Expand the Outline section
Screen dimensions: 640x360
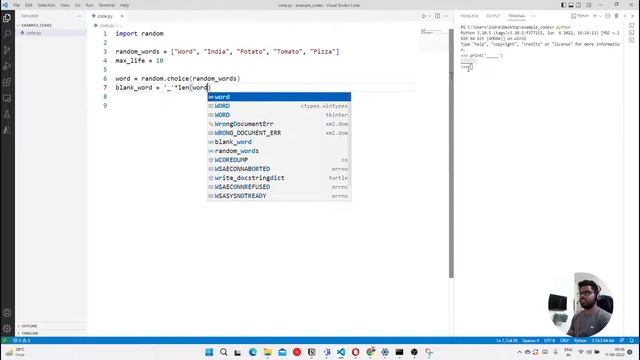click(x=29, y=326)
